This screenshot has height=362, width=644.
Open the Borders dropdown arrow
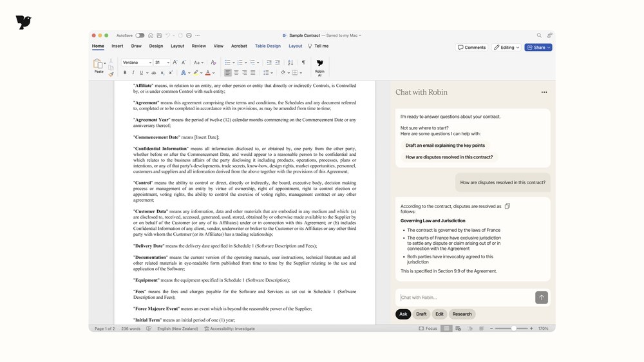pos(301,73)
